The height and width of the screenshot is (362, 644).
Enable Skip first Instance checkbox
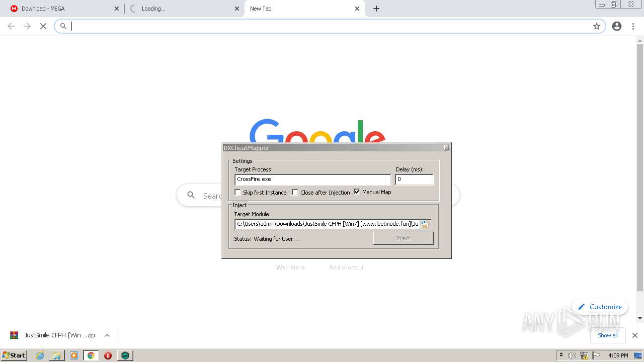point(238,193)
